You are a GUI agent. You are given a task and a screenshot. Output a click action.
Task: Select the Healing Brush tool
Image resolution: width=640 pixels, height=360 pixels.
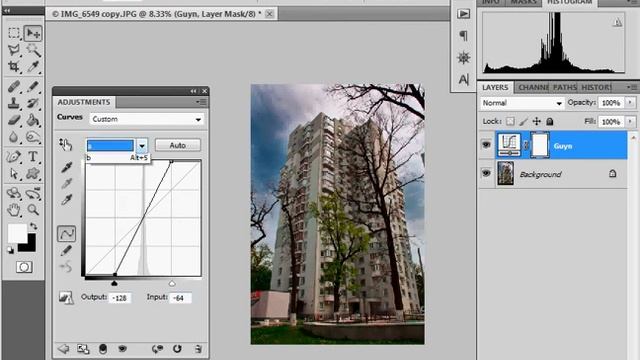14,87
